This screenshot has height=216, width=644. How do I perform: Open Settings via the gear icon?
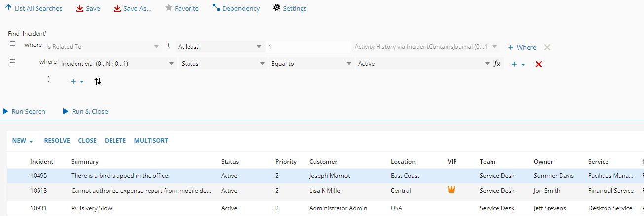click(277, 8)
